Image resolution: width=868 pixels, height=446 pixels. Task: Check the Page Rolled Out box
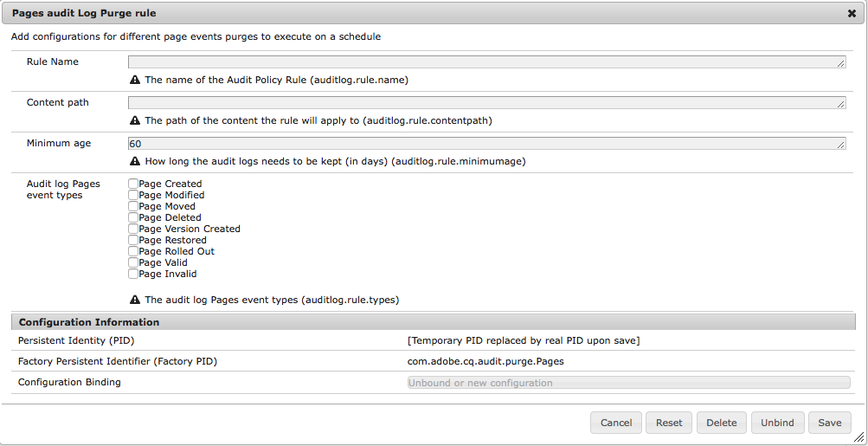[133, 251]
